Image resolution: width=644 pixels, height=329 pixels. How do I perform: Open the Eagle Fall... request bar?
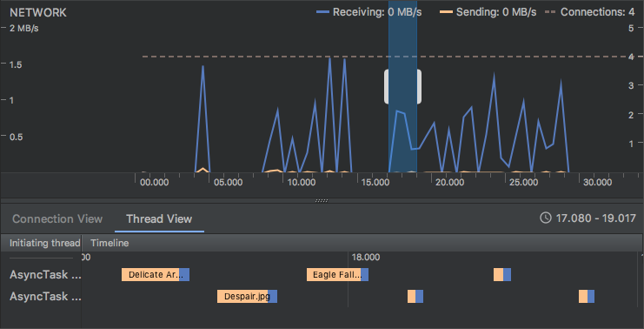tap(337, 275)
